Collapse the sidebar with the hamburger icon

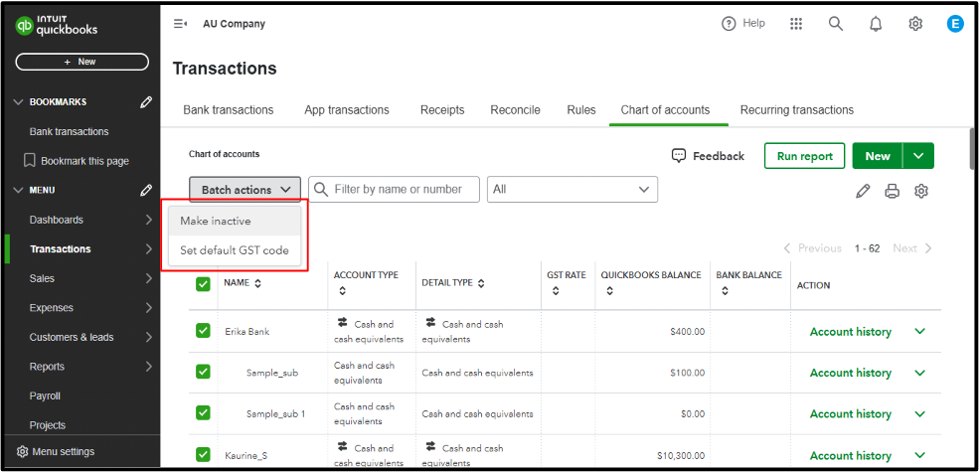[x=181, y=24]
